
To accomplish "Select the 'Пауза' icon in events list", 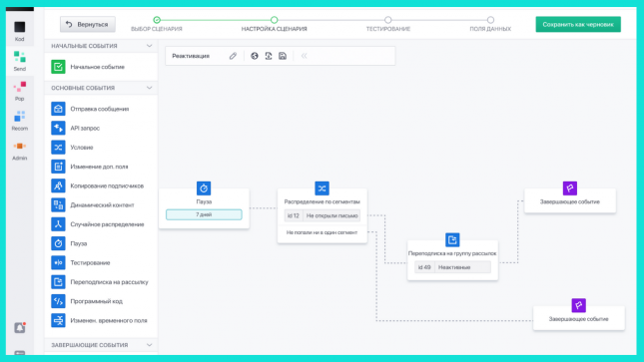I will (x=58, y=243).
